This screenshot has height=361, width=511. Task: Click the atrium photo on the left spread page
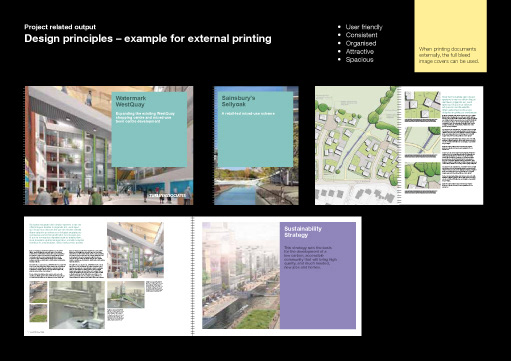(x=135, y=250)
